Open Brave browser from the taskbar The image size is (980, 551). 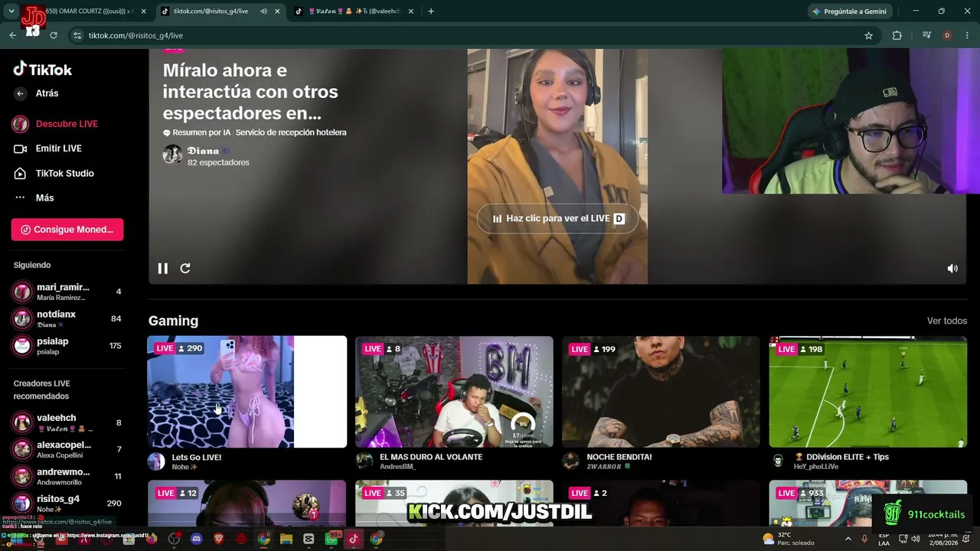(x=219, y=539)
